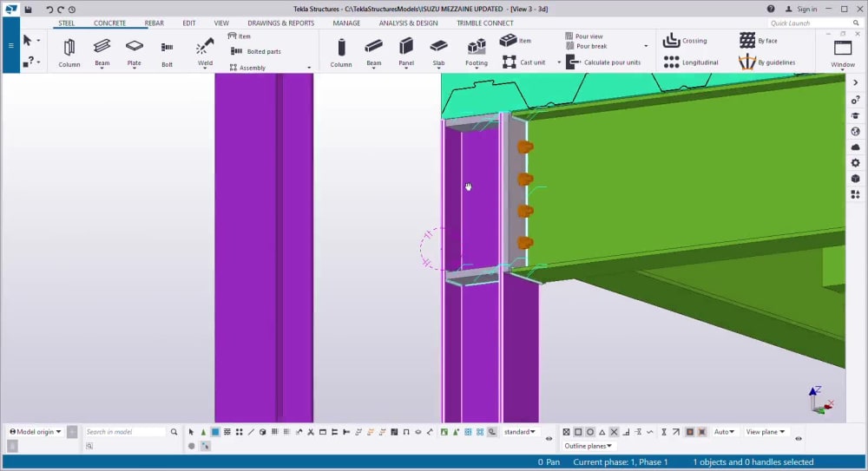The image size is (868, 471).
Task: Toggle selection toolbar visibility eye
Action: tap(549, 438)
